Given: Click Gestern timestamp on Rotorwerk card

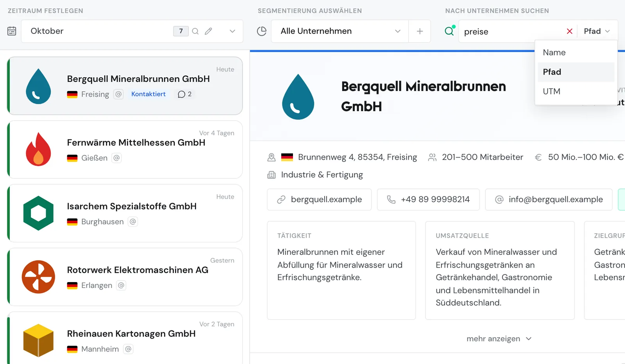Looking at the screenshot, I should tap(222, 260).
